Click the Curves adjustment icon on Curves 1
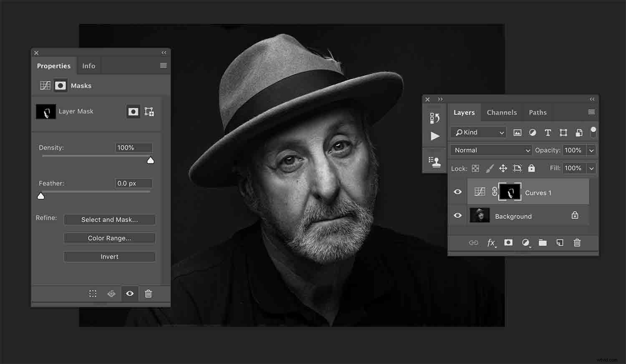The height and width of the screenshot is (364, 626). (479, 191)
